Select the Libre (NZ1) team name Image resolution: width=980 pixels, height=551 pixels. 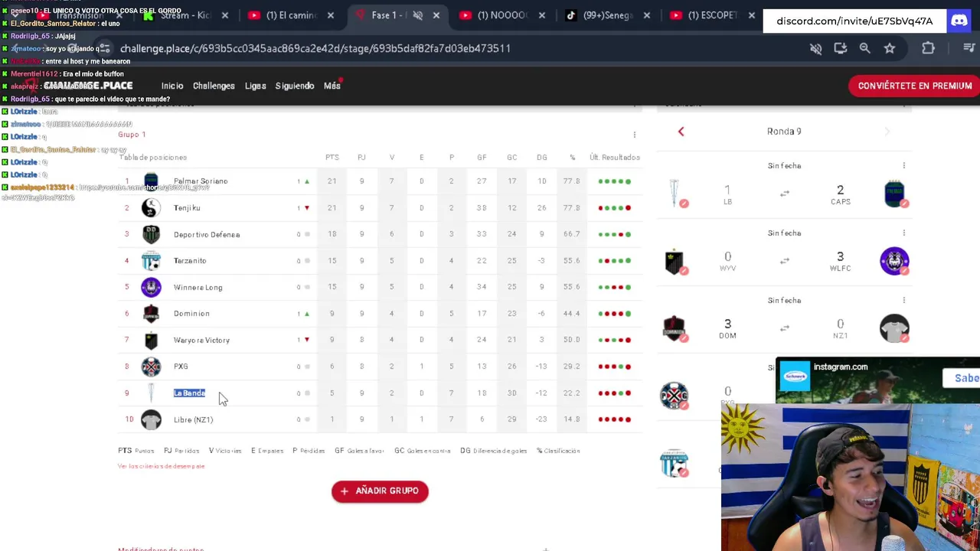[x=193, y=419]
